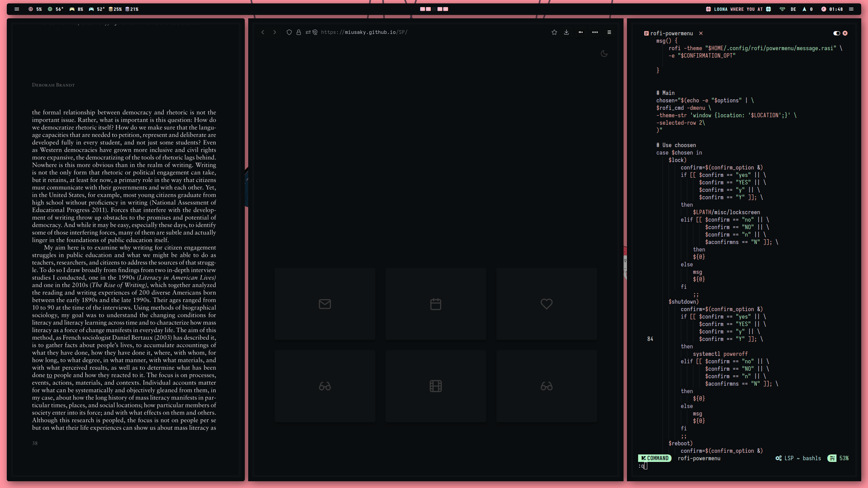This screenshot has height=488, width=868.
Task: Click the LOONA WHERE YOU AT music label
Action: 738,9
